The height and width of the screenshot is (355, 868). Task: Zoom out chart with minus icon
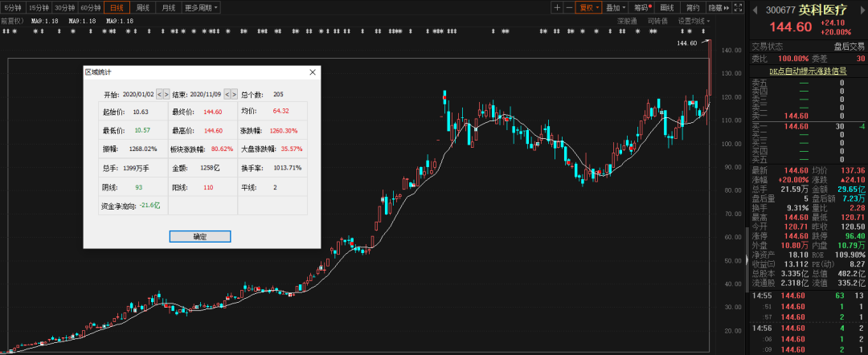(569, 7)
